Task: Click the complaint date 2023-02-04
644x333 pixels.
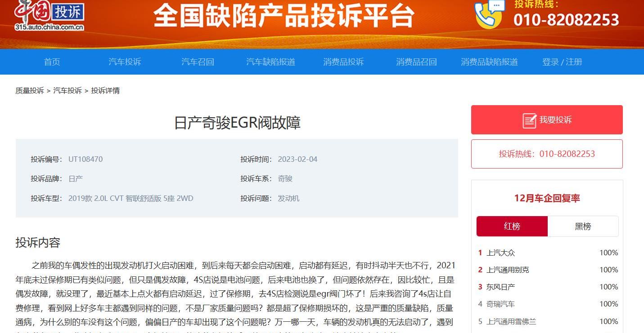Action: coord(297,159)
